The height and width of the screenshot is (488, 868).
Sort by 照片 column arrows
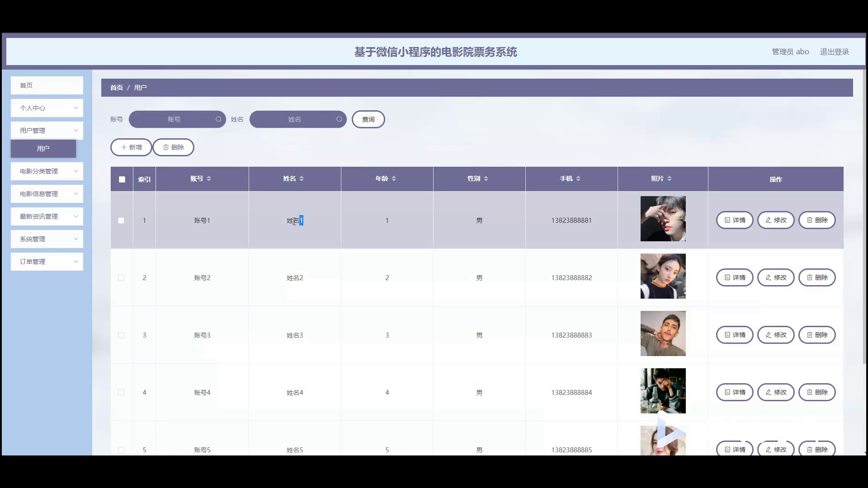(670, 179)
